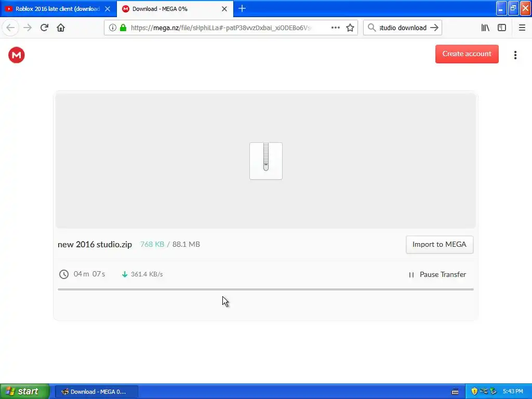
Task: Click the remaining time clock icon
Action: (64, 274)
